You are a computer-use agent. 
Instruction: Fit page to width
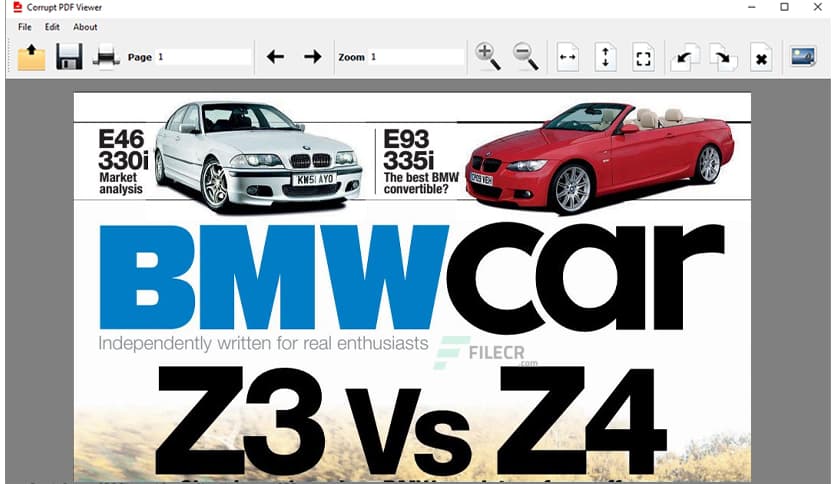point(568,57)
